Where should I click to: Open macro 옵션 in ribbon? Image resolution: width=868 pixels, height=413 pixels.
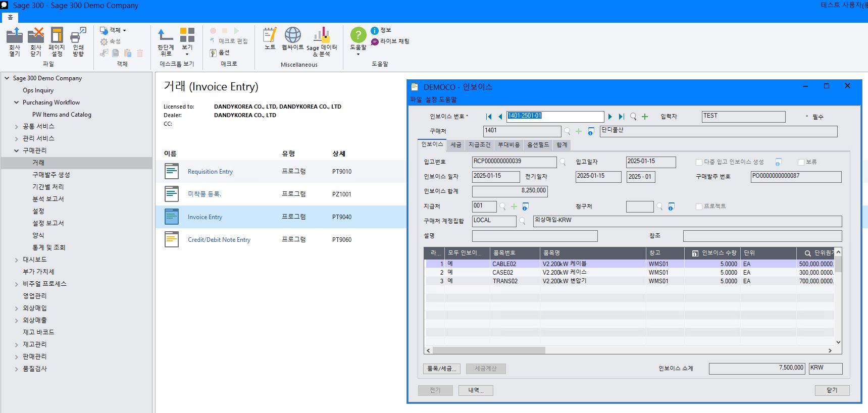(220, 53)
